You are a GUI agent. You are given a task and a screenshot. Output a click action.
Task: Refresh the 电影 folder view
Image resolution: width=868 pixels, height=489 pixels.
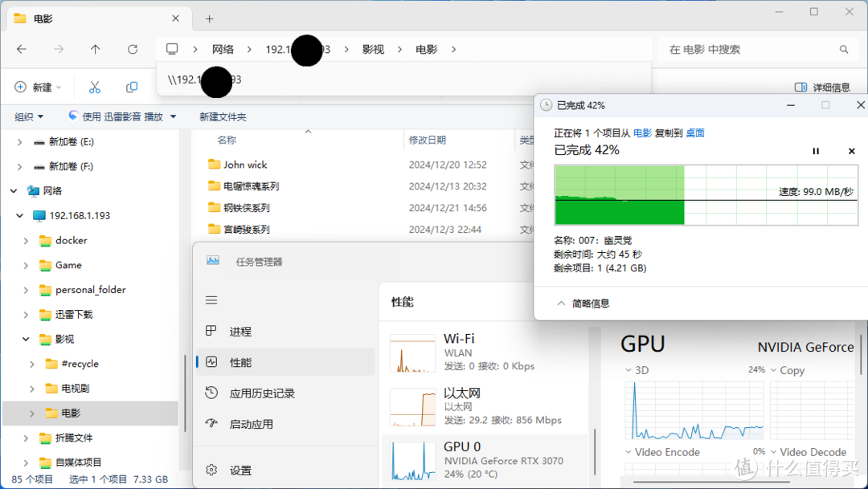tap(131, 49)
